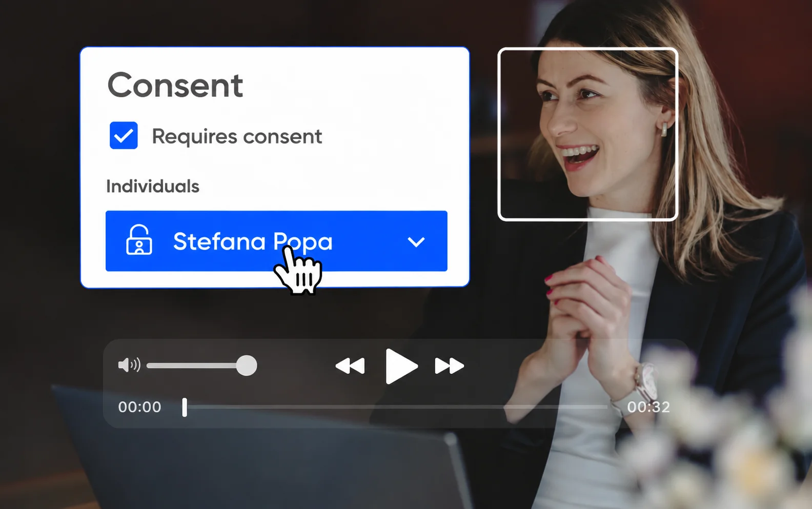The image size is (812, 509).
Task: Click the lock person icon in dropdown
Action: [139, 240]
